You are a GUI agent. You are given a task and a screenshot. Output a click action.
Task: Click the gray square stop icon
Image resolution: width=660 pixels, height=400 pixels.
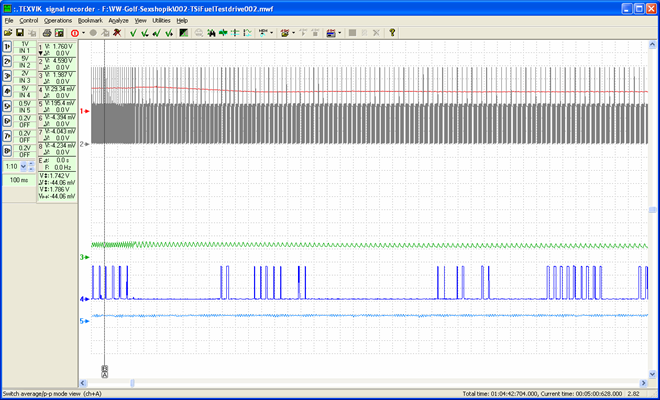pos(352,32)
